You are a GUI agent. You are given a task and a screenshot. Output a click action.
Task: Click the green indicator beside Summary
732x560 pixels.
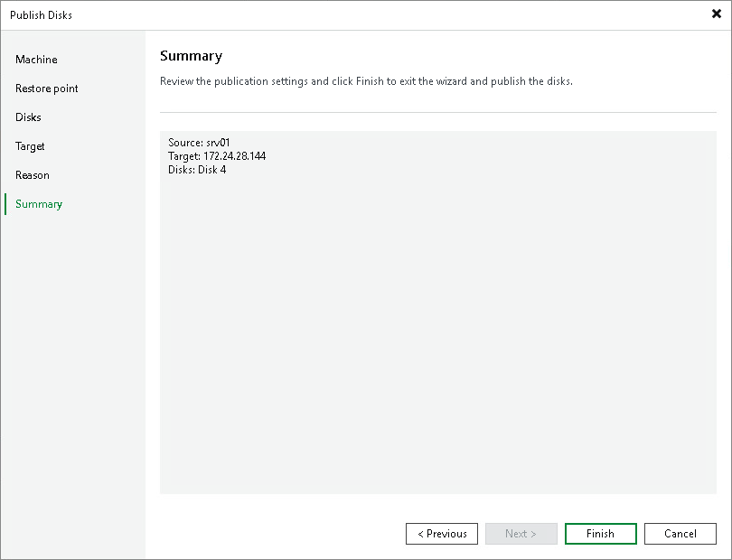(8, 204)
